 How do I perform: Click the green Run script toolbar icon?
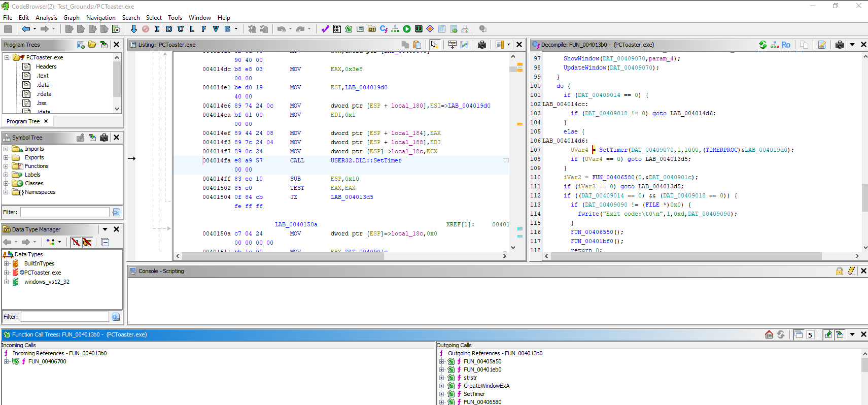(x=407, y=29)
